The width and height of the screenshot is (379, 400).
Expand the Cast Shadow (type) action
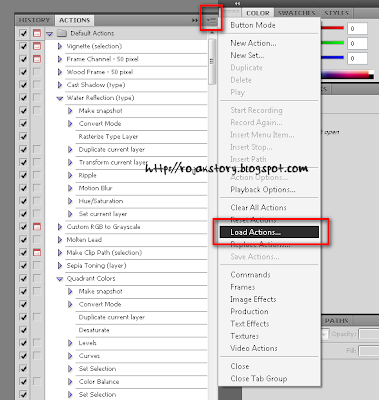[60, 85]
